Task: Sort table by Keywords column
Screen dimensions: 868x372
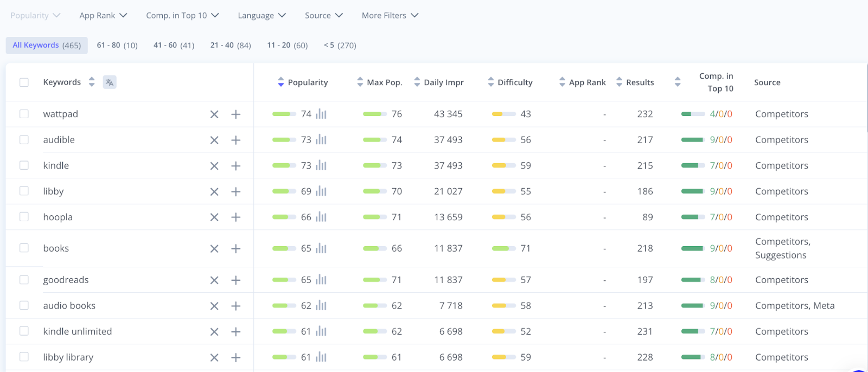Action: (92, 82)
